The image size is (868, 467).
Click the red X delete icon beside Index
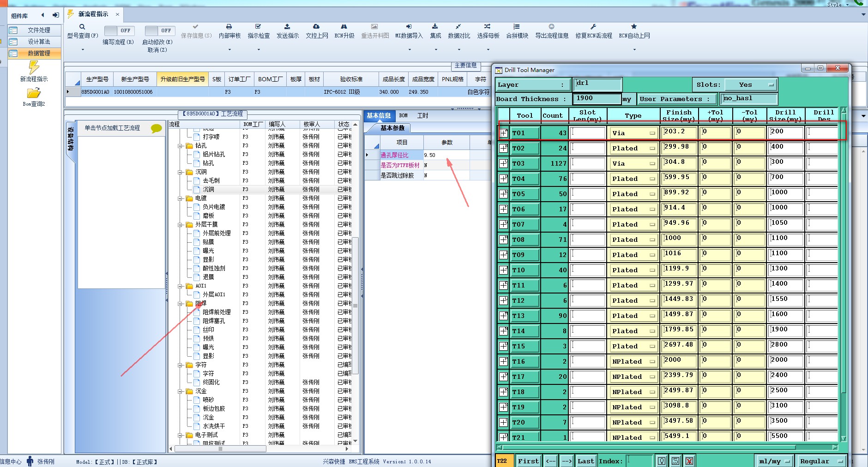[689, 461]
